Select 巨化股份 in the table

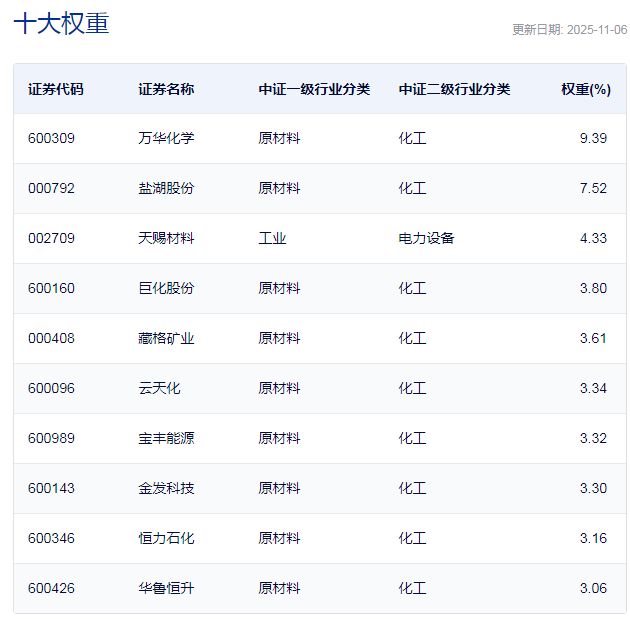tap(166, 288)
